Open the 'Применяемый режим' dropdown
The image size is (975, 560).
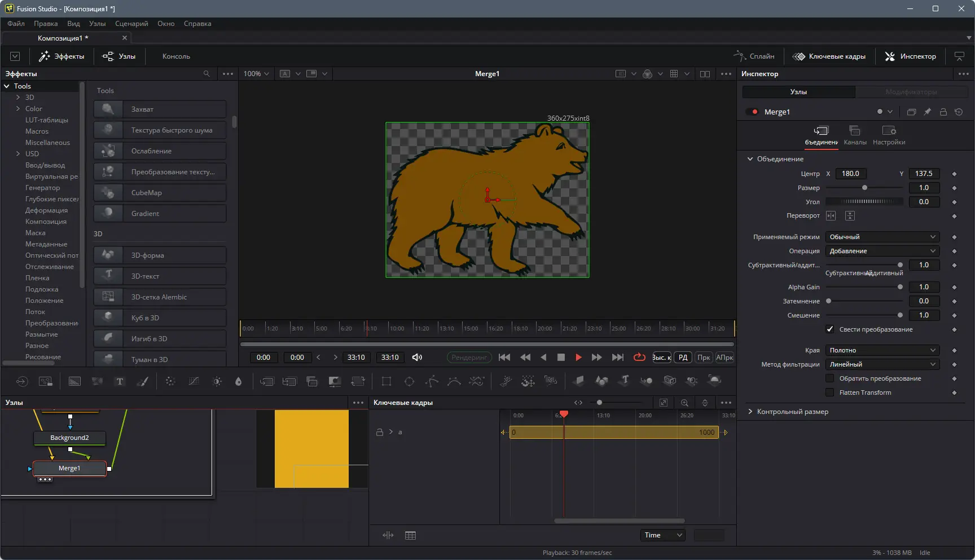(881, 236)
